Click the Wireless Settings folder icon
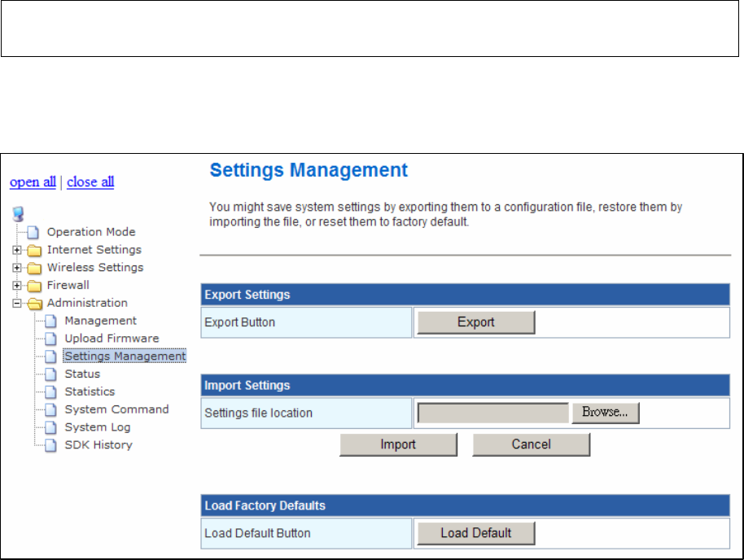 click(34, 268)
